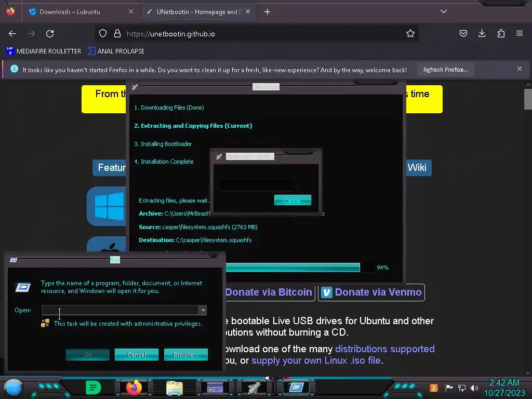Viewport: 532px width, 399px height.
Task: Open the Firefox downloads arrow icon
Action: tap(482, 34)
